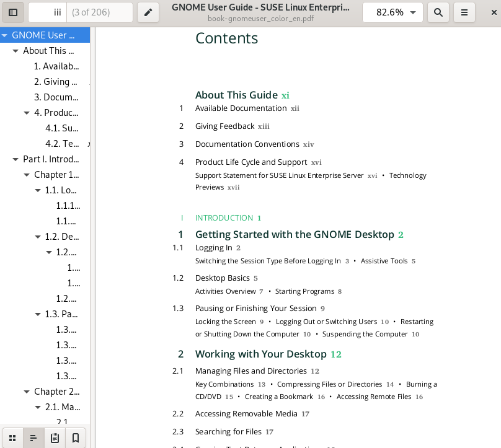Collapse the 4. Produc... outline entry
This screenshot has height=448, width=501.
point(27,113)
